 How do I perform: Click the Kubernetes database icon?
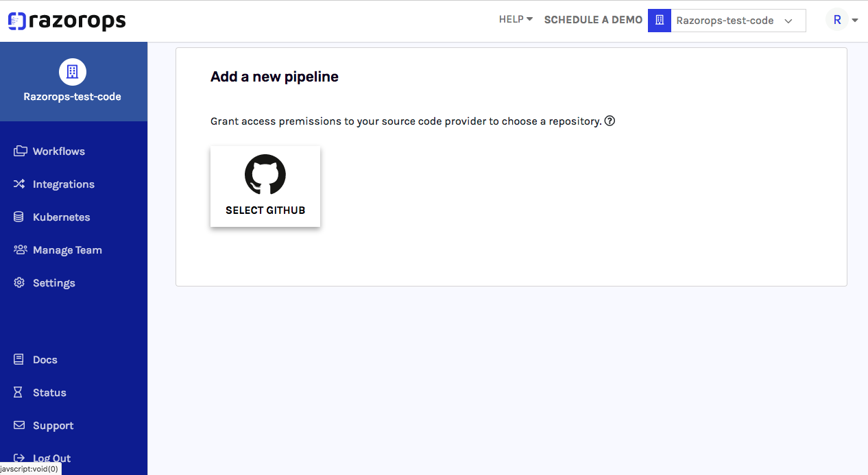tap(19, 217)
